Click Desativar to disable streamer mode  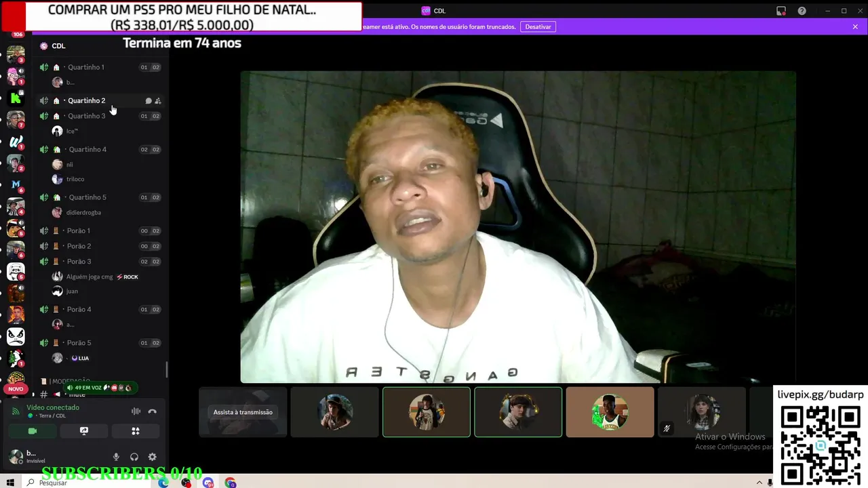(538, 26)
